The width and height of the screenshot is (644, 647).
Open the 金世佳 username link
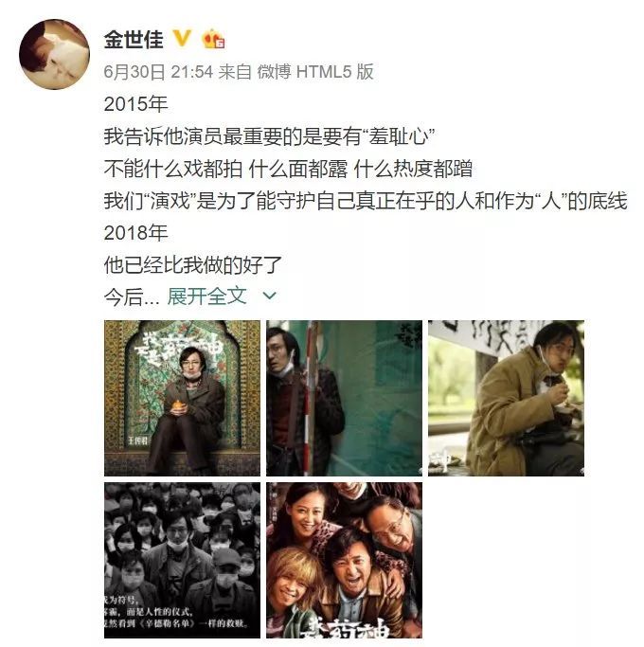[x=134, y=39]
